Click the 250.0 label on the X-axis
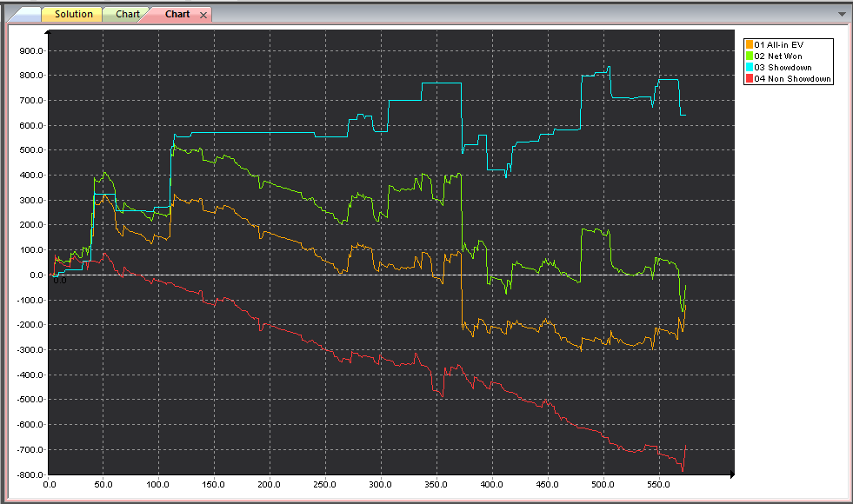This screenshot has width=853, height=504. pyautogui.click(x=326, y=485)
